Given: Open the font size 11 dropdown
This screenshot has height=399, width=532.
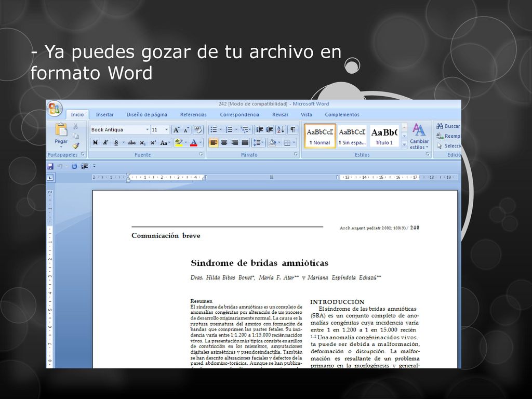Looking at the screenshot, I should (x=166, y=129).
